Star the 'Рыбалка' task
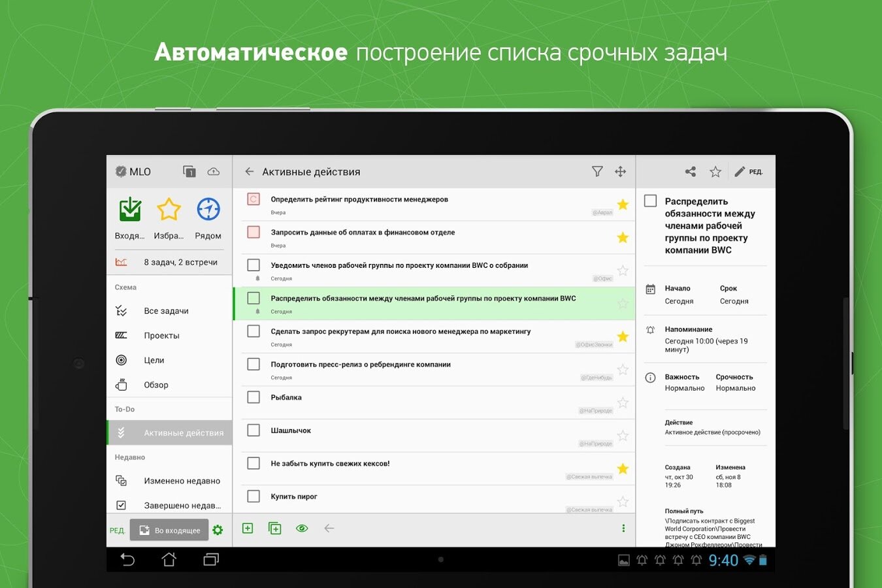The image size is (882, 588). tap(623, 402)
